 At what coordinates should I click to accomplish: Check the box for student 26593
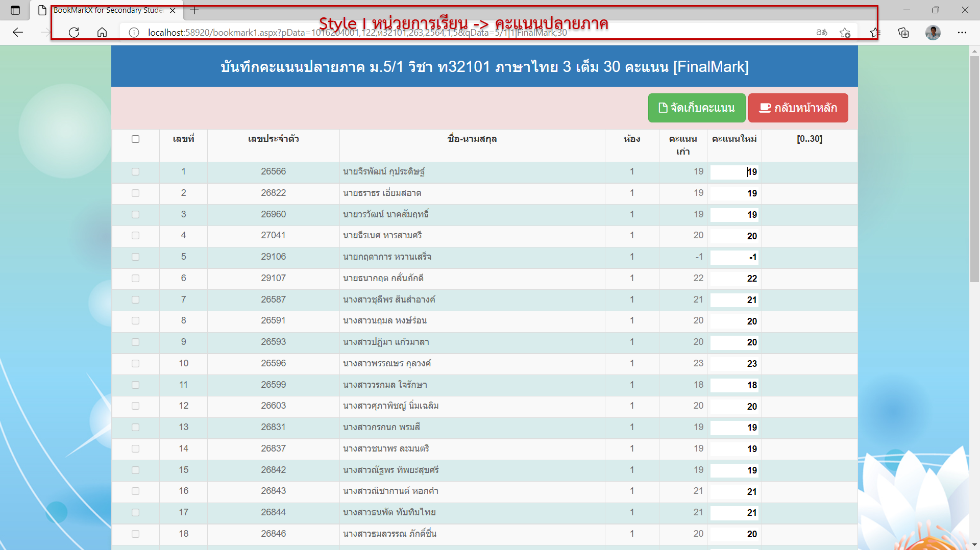point(135,342)
